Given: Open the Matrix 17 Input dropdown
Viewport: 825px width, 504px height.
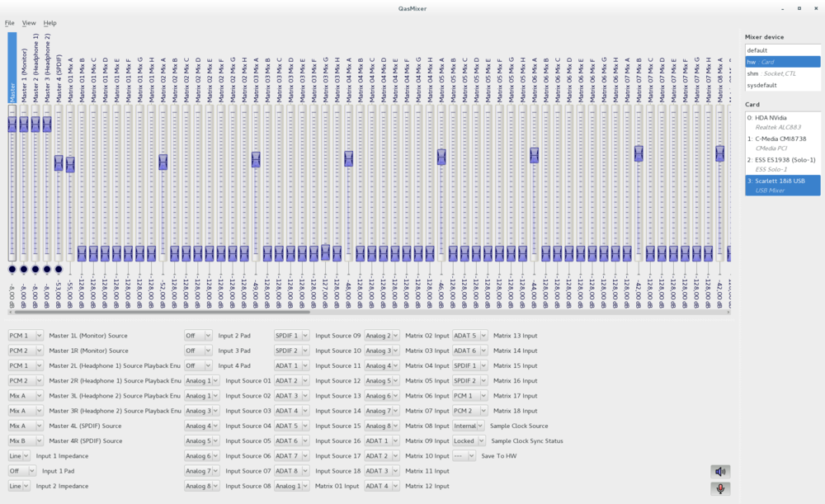Looking at the screenshot, I should click(x=470, y=396).
